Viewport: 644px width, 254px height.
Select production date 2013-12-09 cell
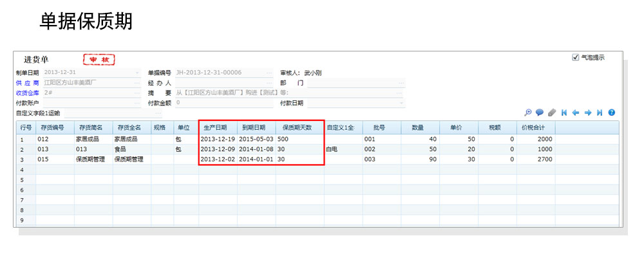[x=218, y=149]
